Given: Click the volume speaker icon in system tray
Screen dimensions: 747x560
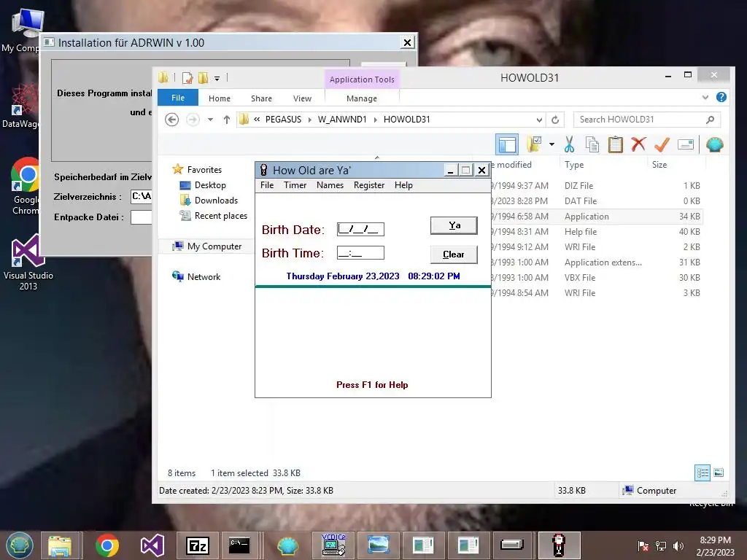Looking at the screenshot, I should pyautogui.click(x=678, y=545).
